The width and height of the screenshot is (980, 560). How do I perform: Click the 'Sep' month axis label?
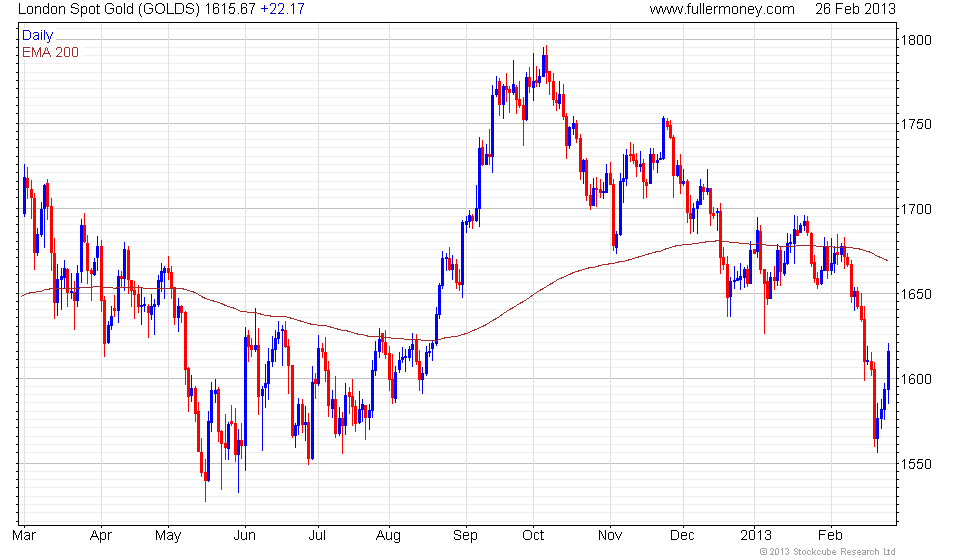pyautogui.click(x=466, y=536)
